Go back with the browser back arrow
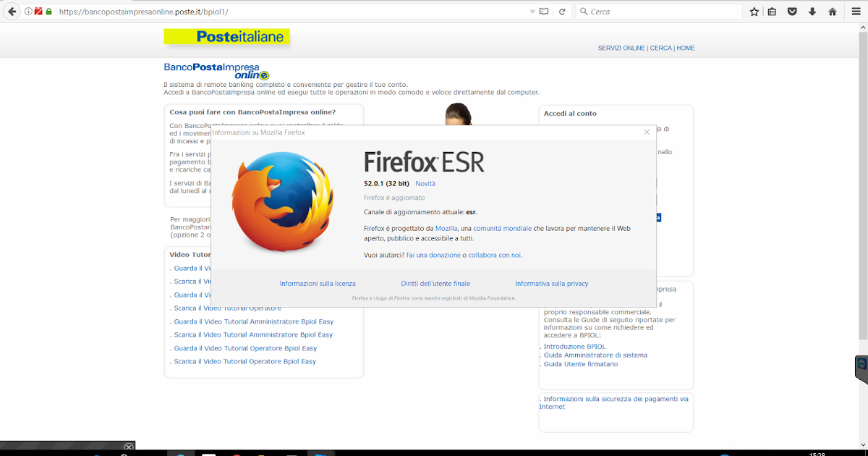868x456 pixels. pos(12,12)
